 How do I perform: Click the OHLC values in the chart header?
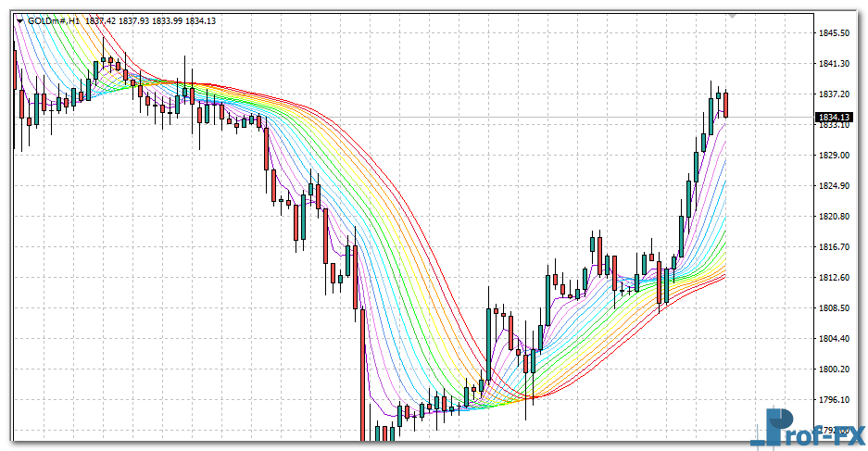coord(152,20)
